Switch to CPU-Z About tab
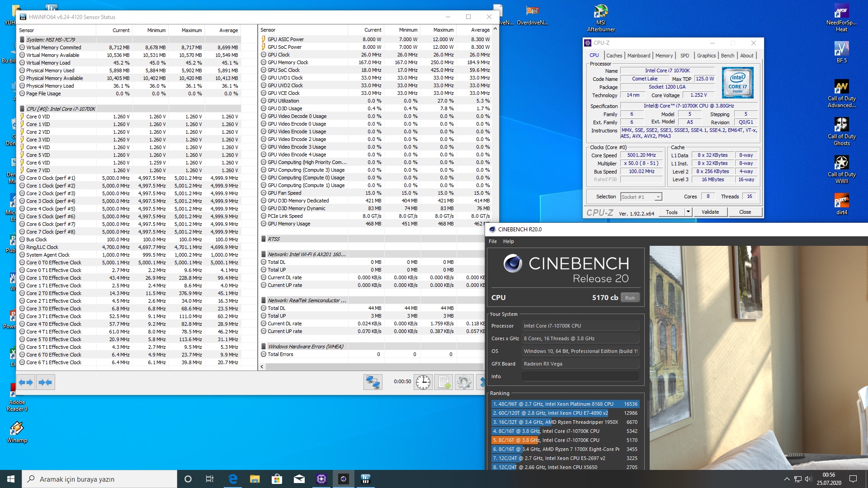Viewport: 868px width, 488px height. point(746,56)
